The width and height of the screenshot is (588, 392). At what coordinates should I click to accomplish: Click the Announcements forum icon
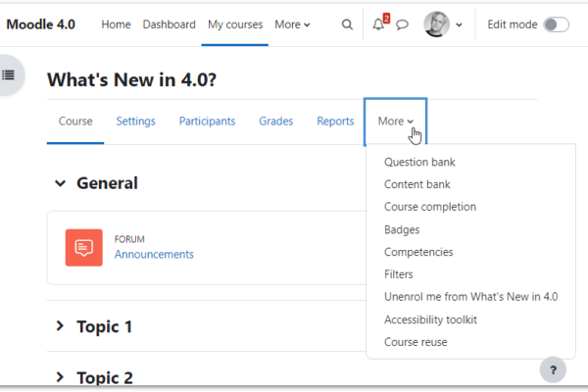[84, 248]
